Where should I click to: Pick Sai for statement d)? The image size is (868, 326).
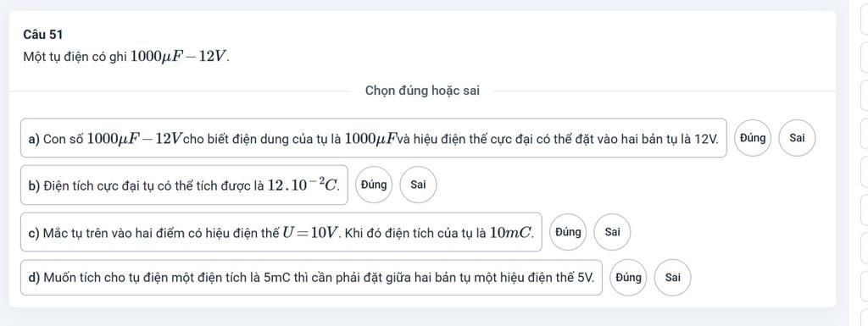tap(672, 278)
